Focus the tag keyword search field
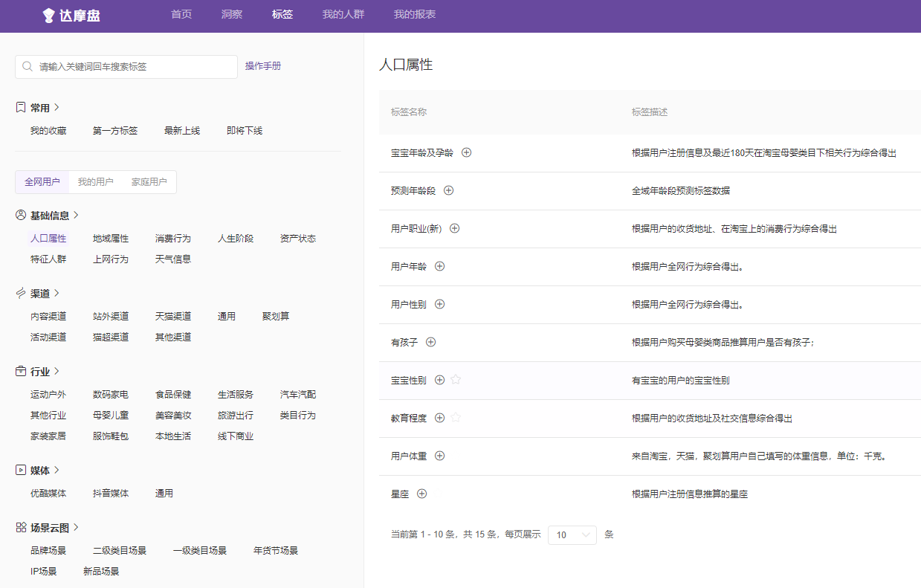921x588 pixels. click(x=126, y=66)
